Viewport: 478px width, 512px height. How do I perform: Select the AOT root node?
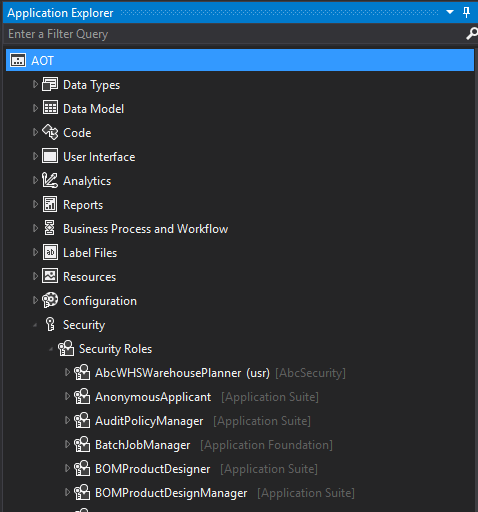click(240, 60)
